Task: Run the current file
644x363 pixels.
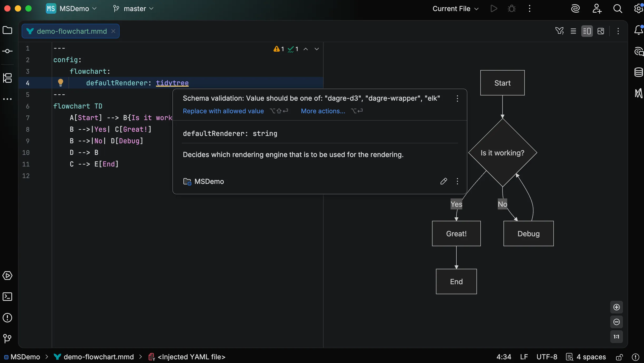Action: pos(494,9)
